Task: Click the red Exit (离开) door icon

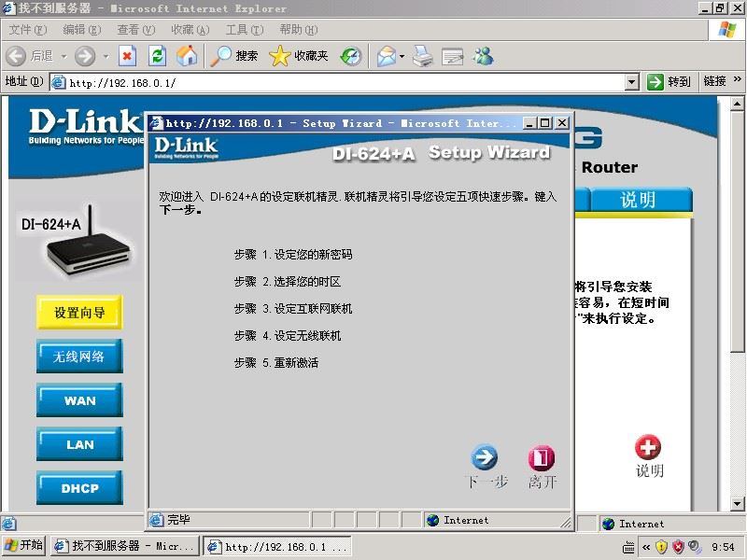Action: (x=542, y=457)
